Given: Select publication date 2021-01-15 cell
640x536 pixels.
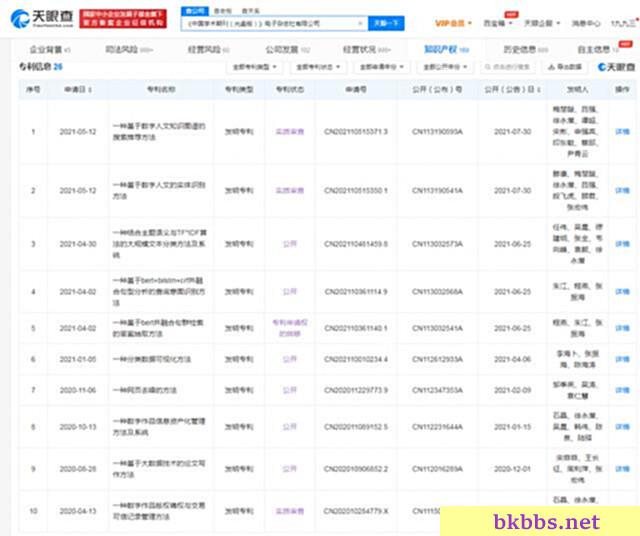Looking at the screenshot, I should point(513,427).
